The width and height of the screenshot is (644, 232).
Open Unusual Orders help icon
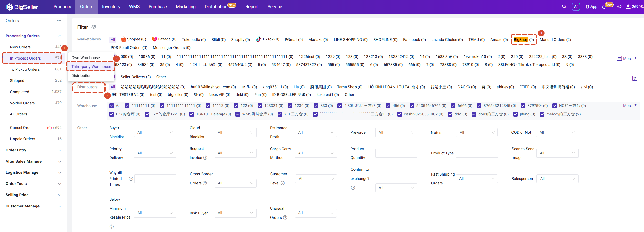[285, 217]
